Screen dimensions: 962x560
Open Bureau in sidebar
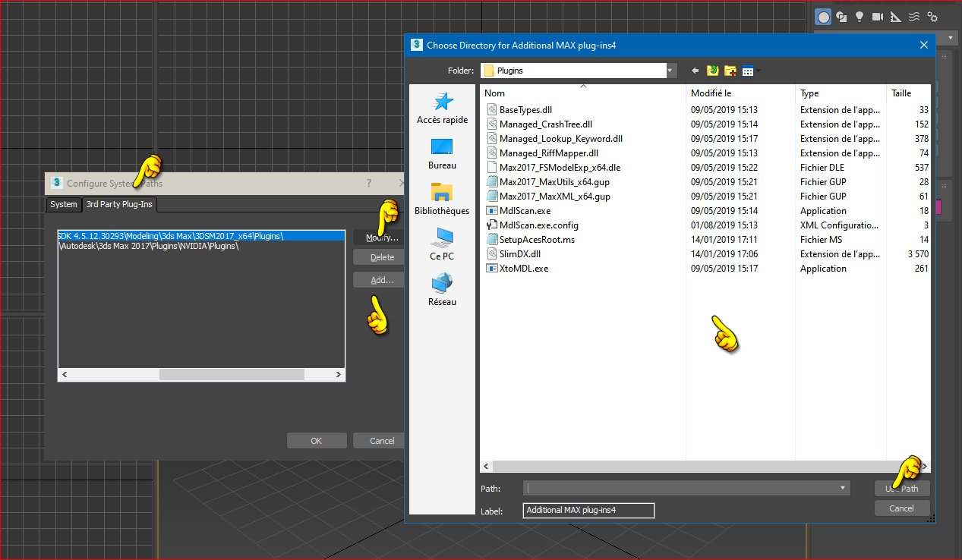(x=442, y=154)
